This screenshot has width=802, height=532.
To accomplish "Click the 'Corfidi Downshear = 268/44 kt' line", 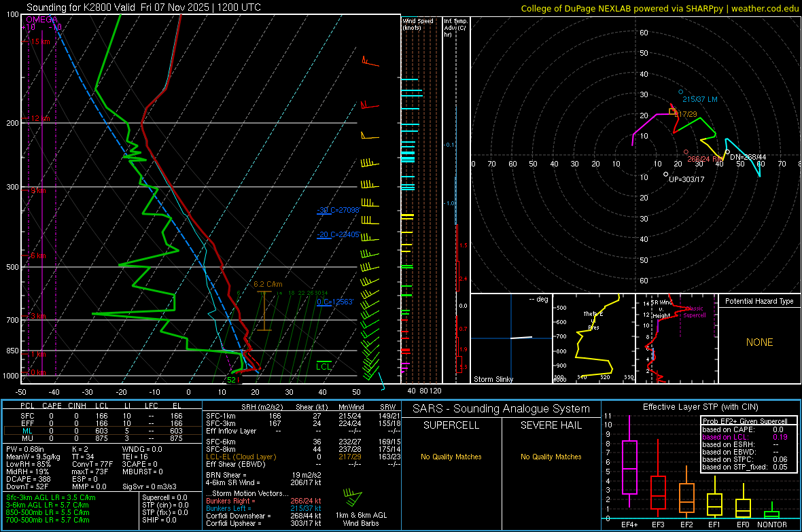I will click(264, 516).
